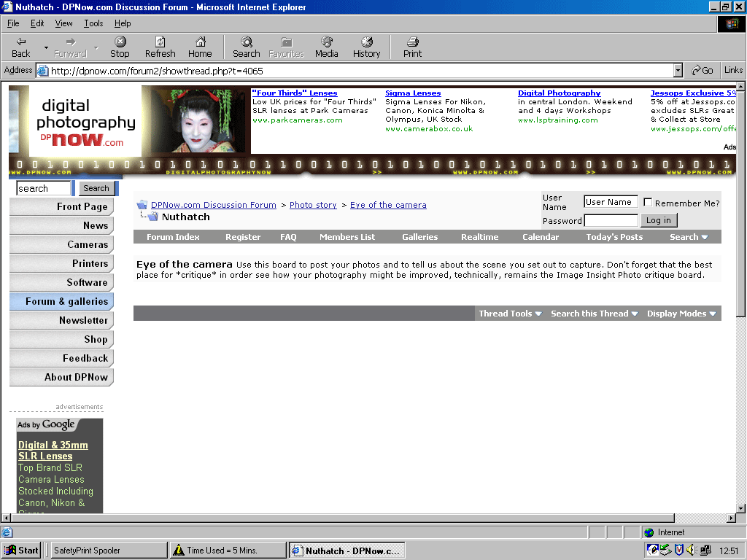Click the Back arrow toolbar icon
The height and width of the screenshot is (560, 747).
pyautogui.click(x=21, y=42)
